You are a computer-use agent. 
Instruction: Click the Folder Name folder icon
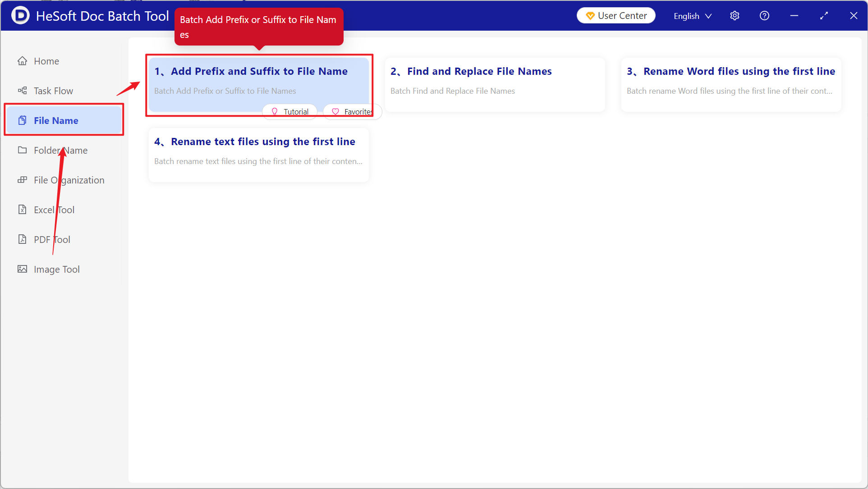point(22,150)
